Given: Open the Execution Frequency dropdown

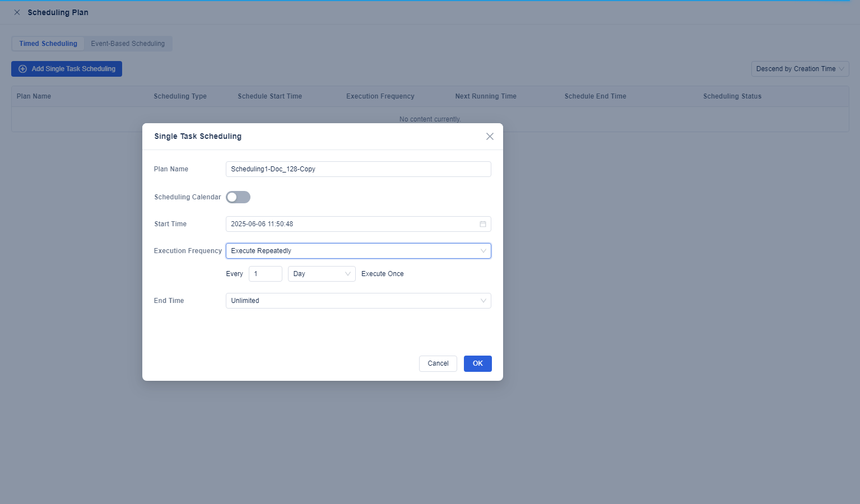Looking at the screenshot, I should (x=359, y=251).
